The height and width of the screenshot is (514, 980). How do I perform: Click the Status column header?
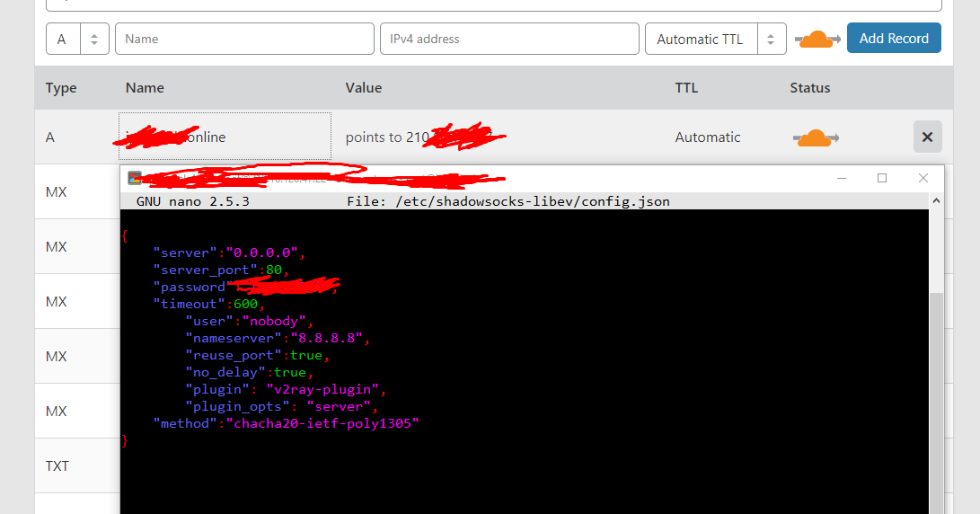(x=810, y=87)
